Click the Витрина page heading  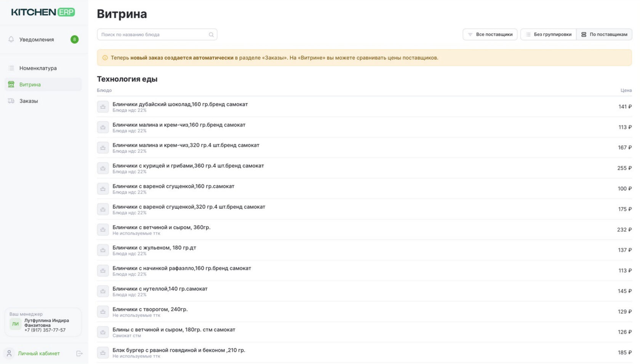[122, 14]
